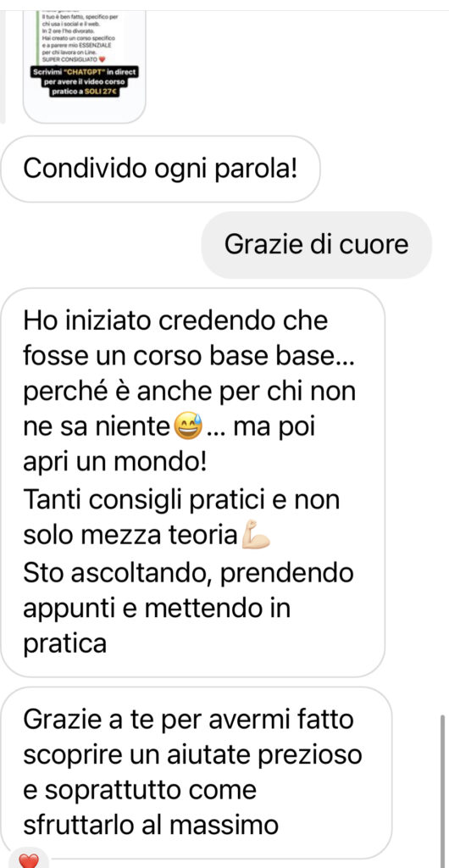This screenshot has height=868, width=449.
Task: Click the yellow 'SOLI 27€' text in preview
Action: click(101, 92)
